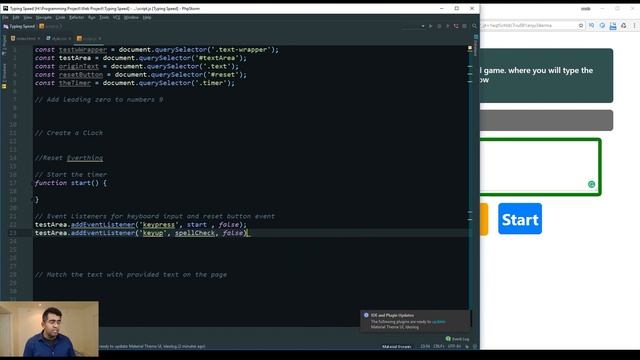The height and width of the screenshot is (360, 640).
Task: Click the first extension icon after the star
Action: pos(591,25)
